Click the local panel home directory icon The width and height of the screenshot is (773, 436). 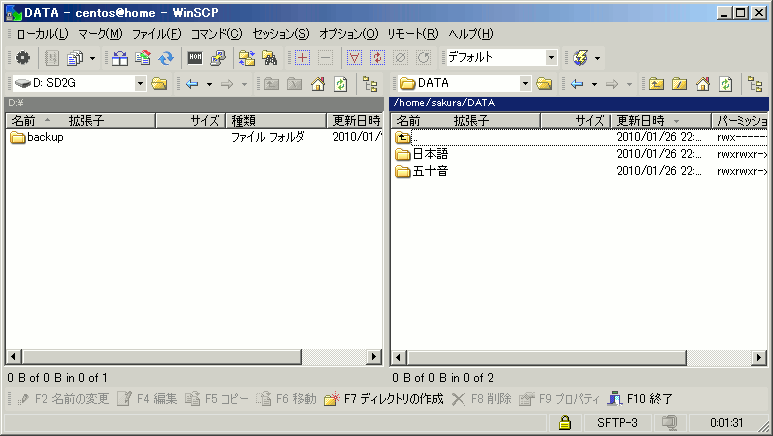pos(318,84)
